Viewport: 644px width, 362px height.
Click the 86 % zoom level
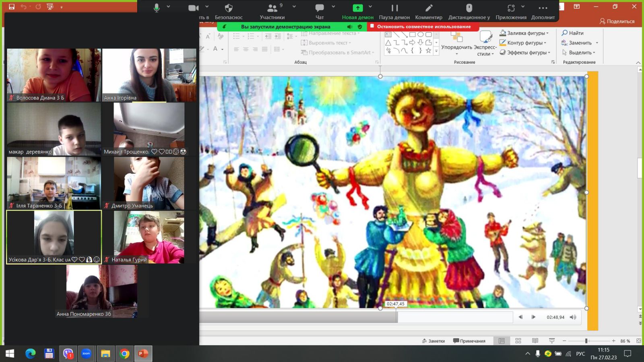(x=625, y=341)
